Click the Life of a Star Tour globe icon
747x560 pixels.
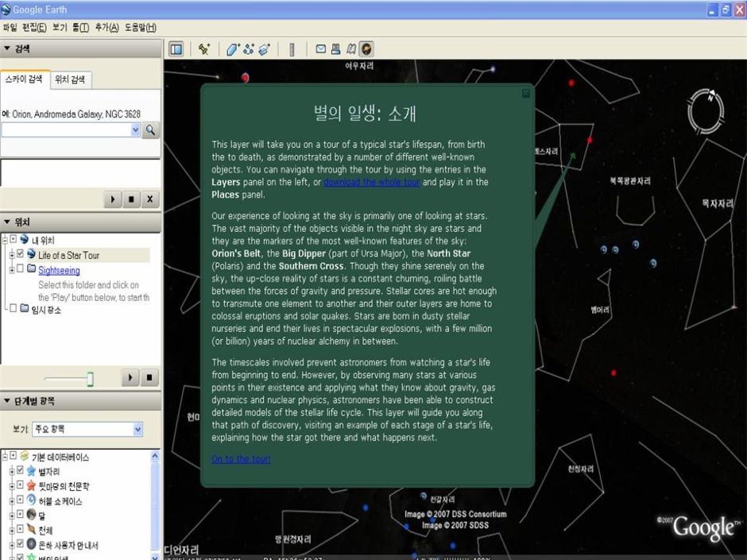(32, 254)
